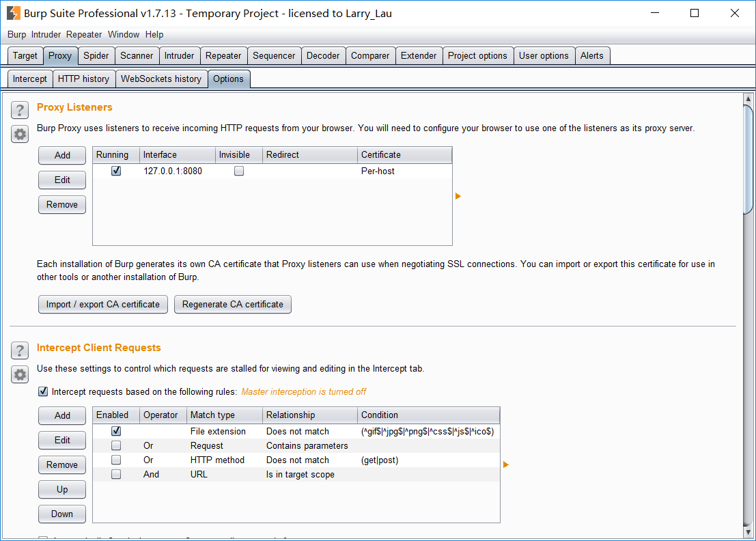
Task: Open the Project options tab
Action: tap(477, 56)
